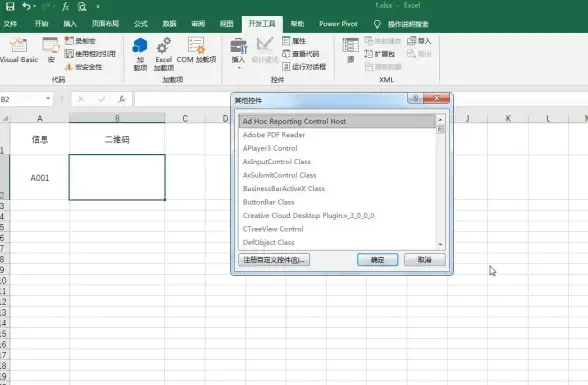Select cell B1 containing 二维码
588x385 pixels.
(x=117, y=139)
